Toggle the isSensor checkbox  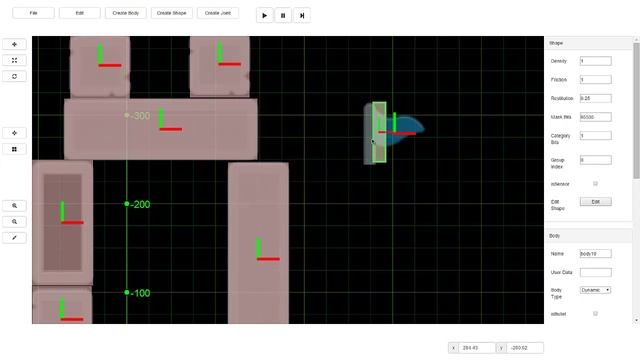coord(595,184)
